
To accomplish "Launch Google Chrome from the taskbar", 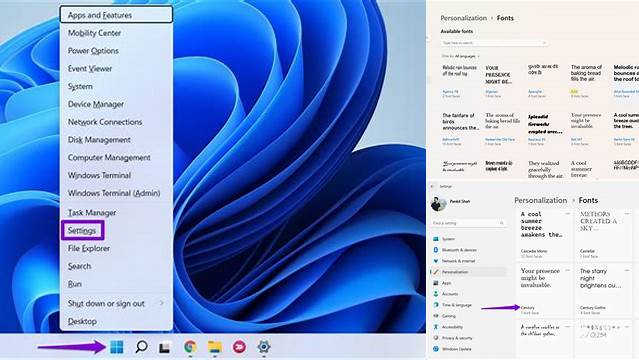I will (190, 347).
